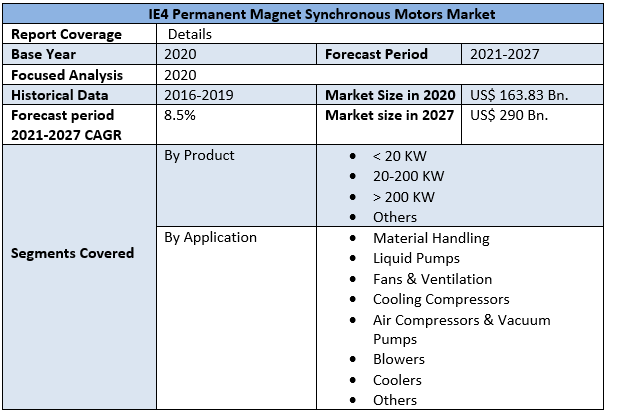Select the Historical Data label cell
628x414 pixels.
(x=60, y=94)
